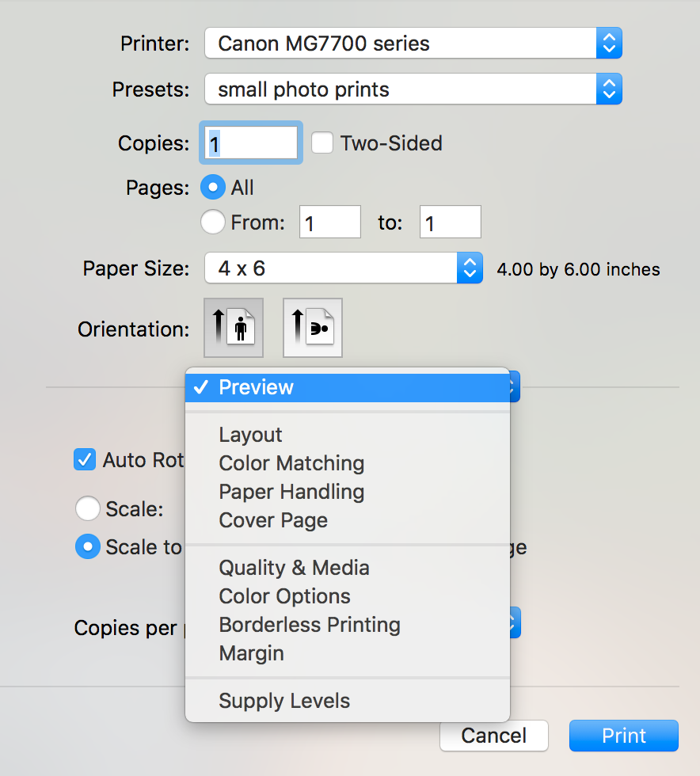Select the Scale radio button
This screenshot has width=700, height=776.
(88, 508)
